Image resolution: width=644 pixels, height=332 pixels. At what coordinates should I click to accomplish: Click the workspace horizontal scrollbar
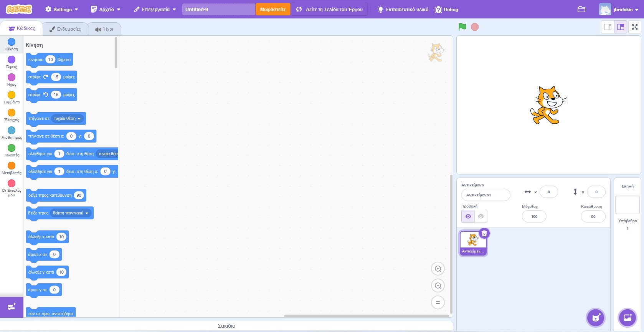tap(367, 316)
